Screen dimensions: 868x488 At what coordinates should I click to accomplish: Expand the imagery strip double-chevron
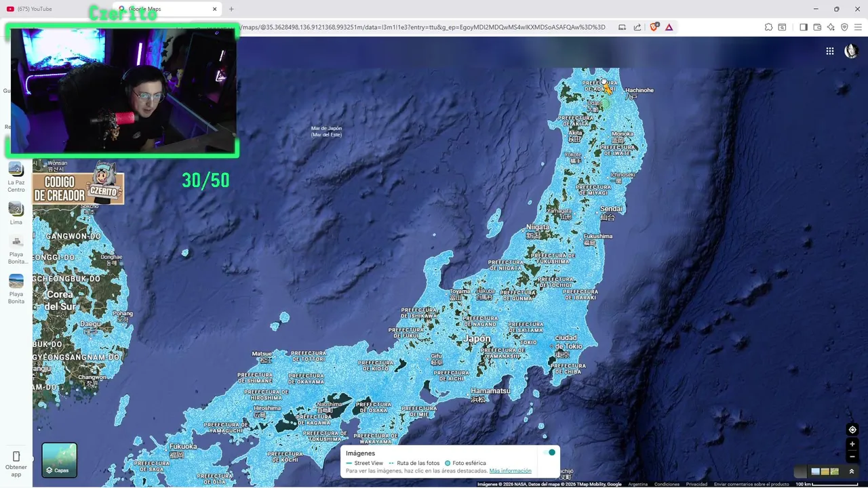pos(852,471)
